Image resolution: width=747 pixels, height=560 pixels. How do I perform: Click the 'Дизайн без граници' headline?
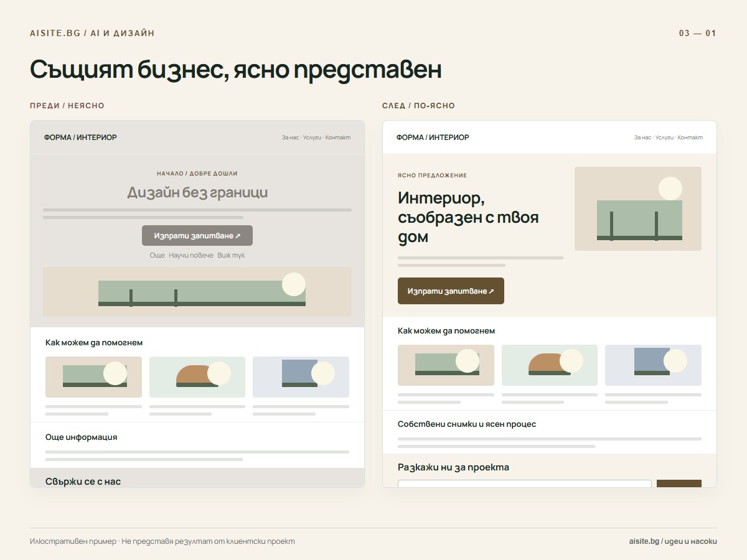(197, 193)
